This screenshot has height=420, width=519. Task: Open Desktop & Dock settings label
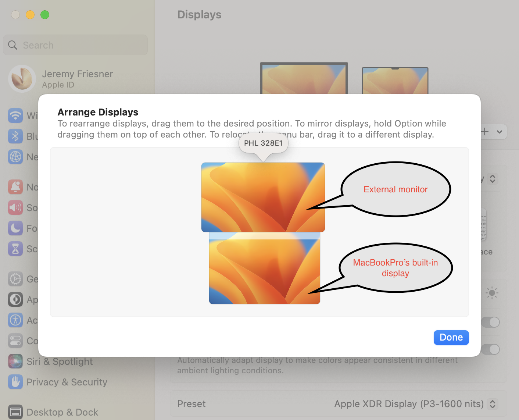pyautogui.click(x=62, y=412)
